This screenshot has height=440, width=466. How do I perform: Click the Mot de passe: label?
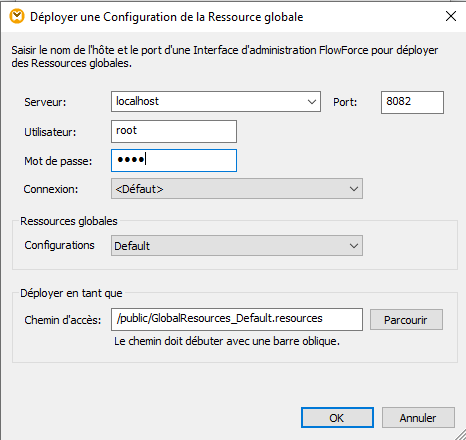pyautogui.click(x=58, y=161)
